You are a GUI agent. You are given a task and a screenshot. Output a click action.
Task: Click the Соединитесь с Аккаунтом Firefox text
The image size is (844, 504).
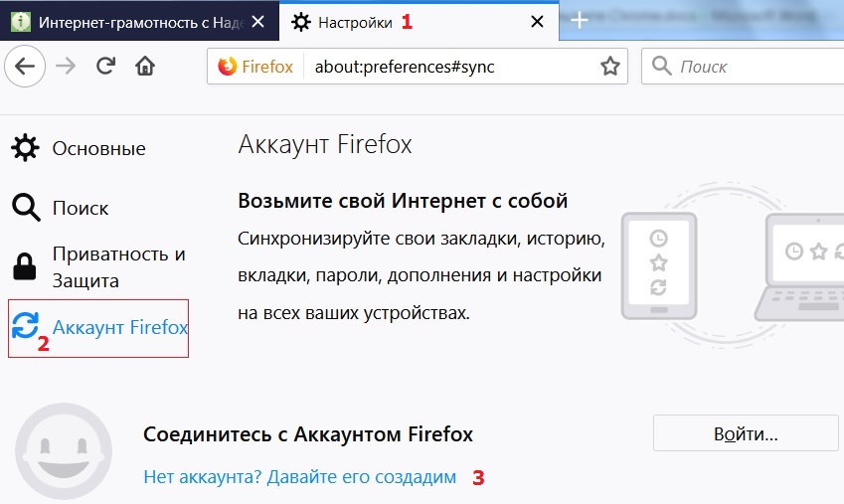pyautogui.click(x=308, y=434)
